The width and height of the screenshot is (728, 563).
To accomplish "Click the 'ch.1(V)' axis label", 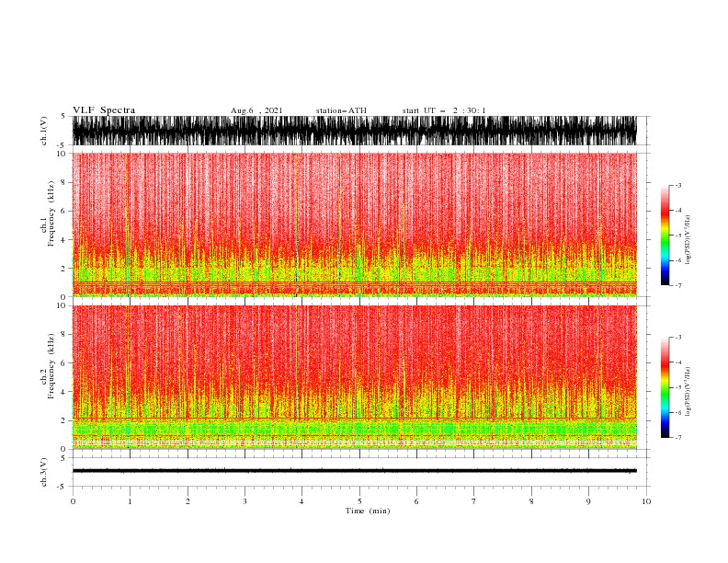I will tap(44, 130).
